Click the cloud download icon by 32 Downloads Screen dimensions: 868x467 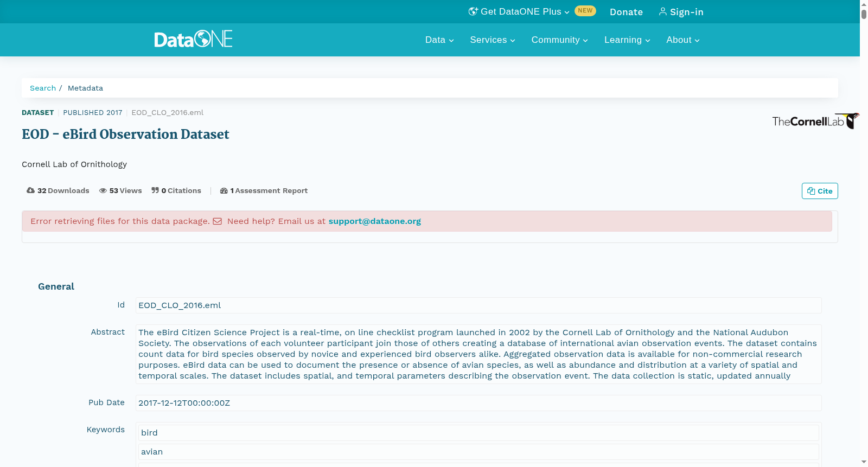click(30, 190)
